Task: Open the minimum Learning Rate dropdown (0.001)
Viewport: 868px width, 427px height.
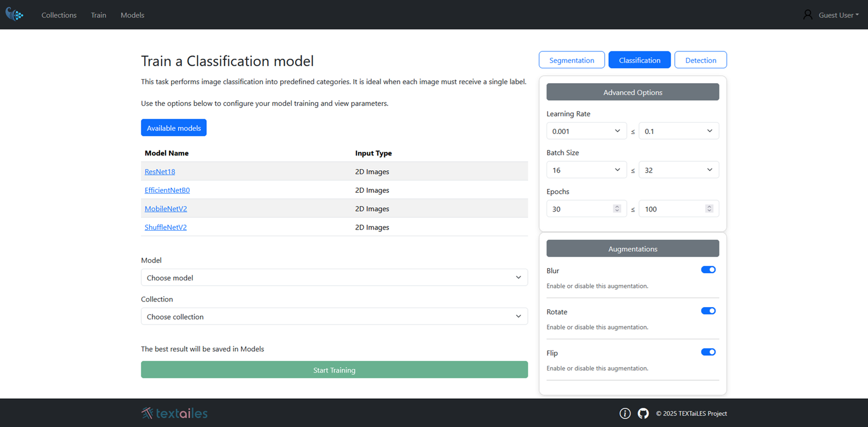Action: tap(586, 131)
